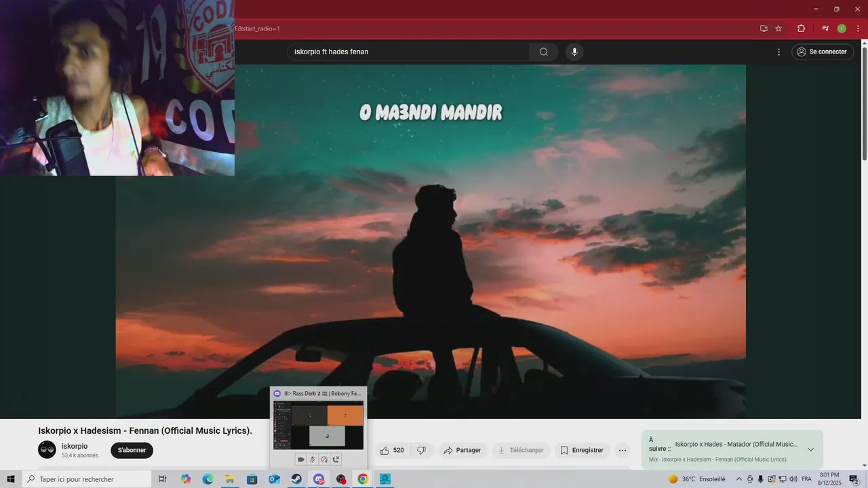Open Chrome media controls music-note icon

click(825, 28)
